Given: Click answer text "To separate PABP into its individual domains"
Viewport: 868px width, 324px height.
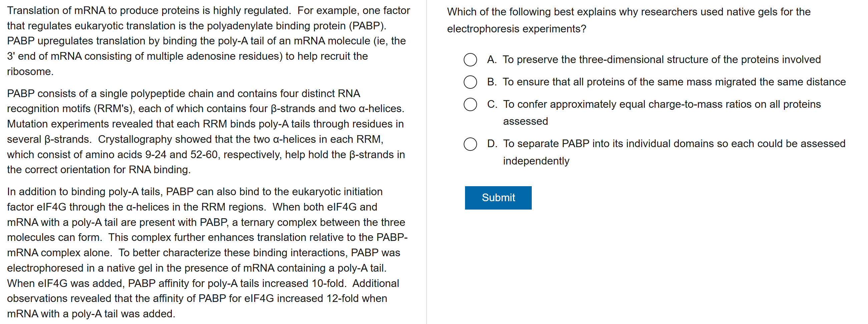Looking at the screenshot, I should click(674, 144).
